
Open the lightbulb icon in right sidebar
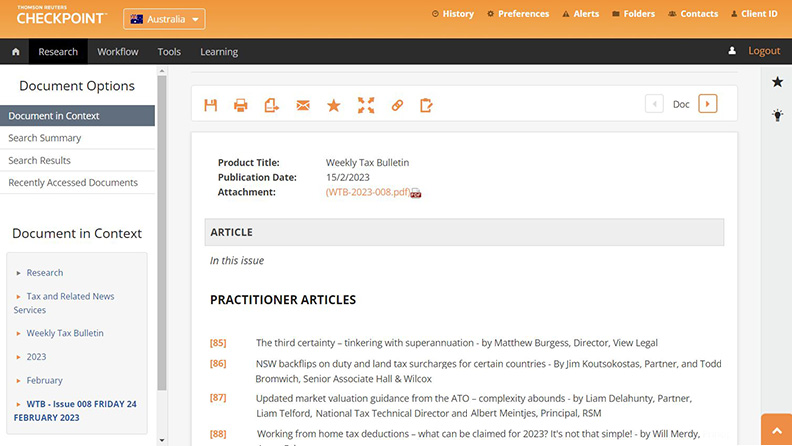pos(777,115)
